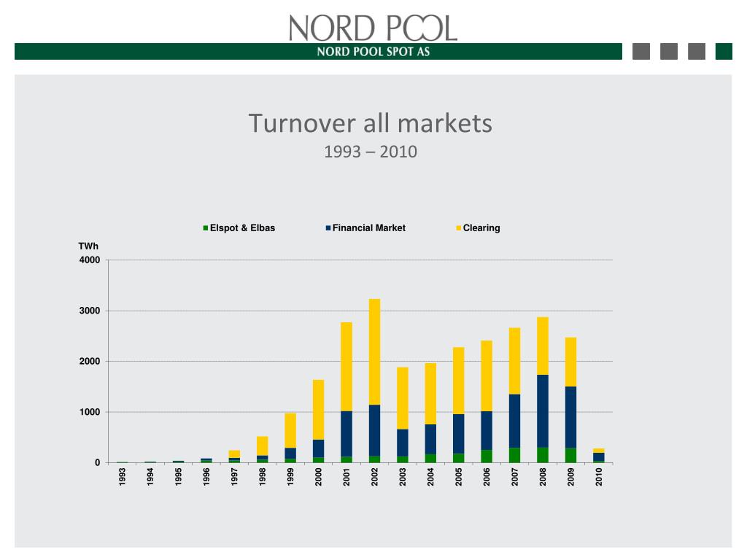This screenshot has height=560, width=747.
Task: Select the yellow Clearing segment of the 2000 bar
Action: [x=318, y=410]
